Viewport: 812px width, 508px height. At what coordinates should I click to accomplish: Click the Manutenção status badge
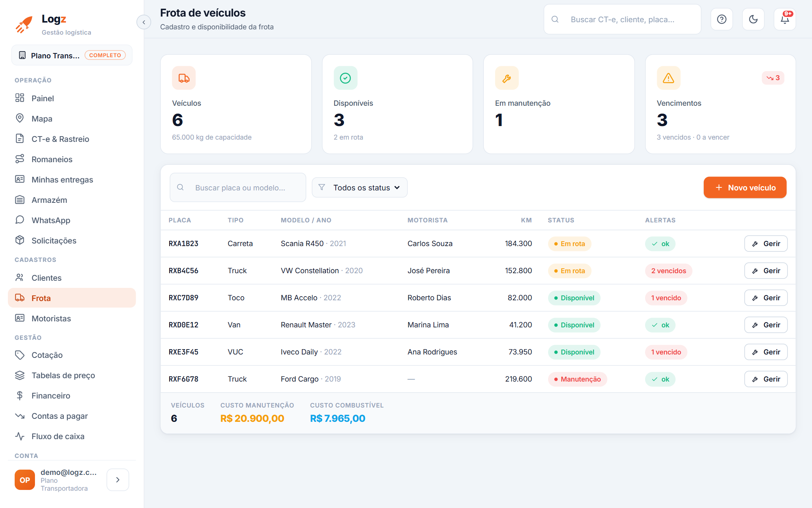pos(577,379)
